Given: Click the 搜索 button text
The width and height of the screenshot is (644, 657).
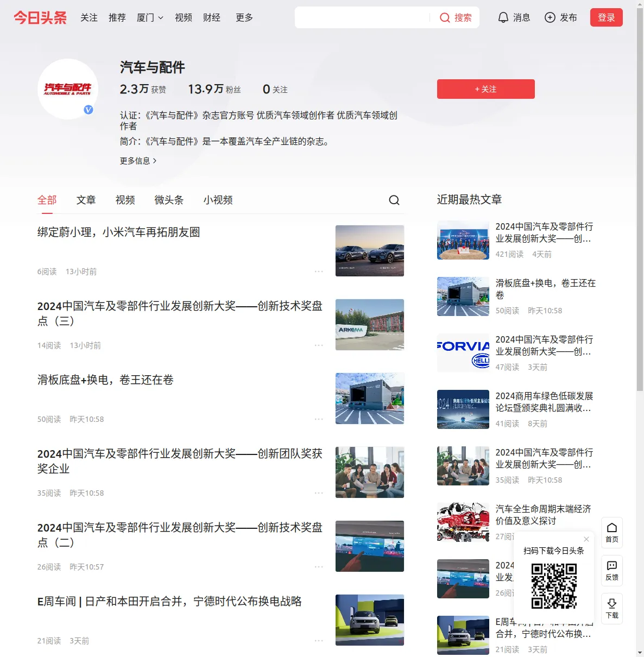Looking at the screenshot, I should pos(463,18).
